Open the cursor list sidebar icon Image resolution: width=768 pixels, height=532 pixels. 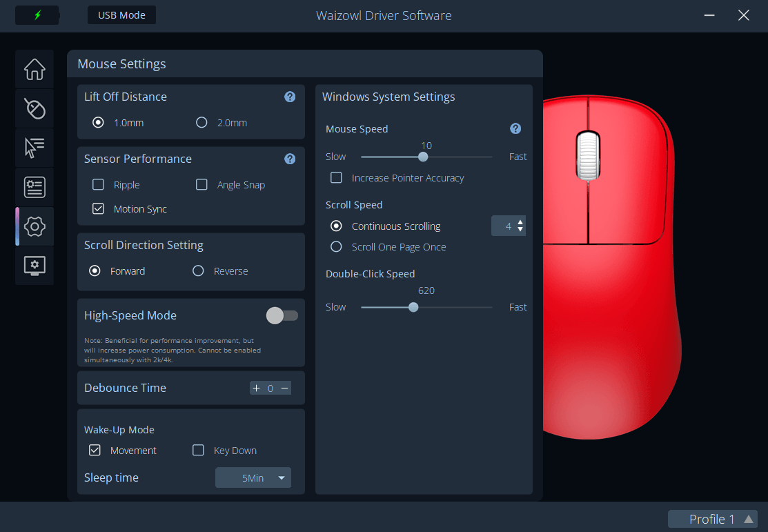(x=35, y=148)
